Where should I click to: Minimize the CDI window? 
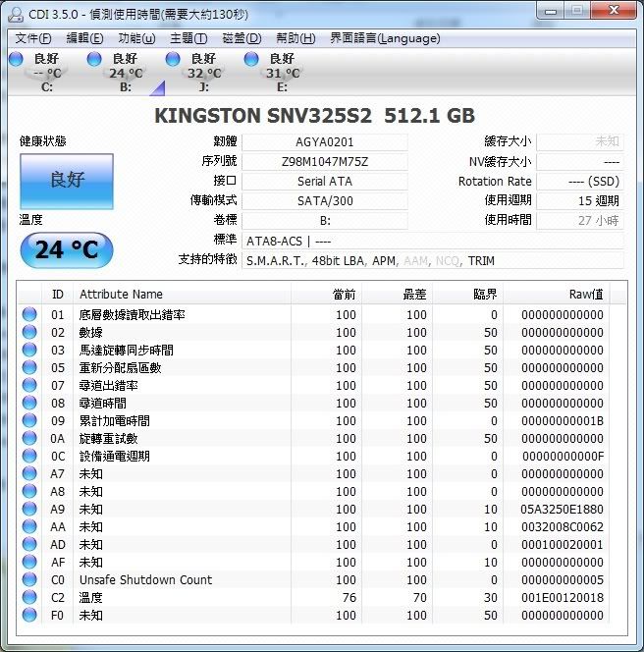[x=551, y=11]
